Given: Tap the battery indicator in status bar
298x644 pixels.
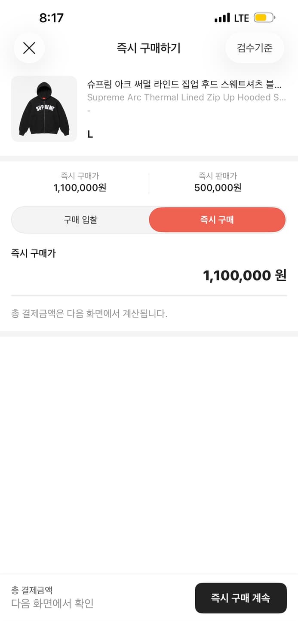Looking at the screenshot, I should [x=264, y=17].
